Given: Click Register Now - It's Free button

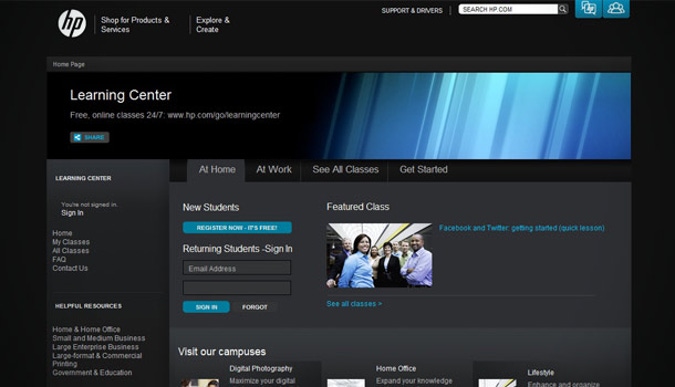Looking at the screenshot, I should [237, 228].
